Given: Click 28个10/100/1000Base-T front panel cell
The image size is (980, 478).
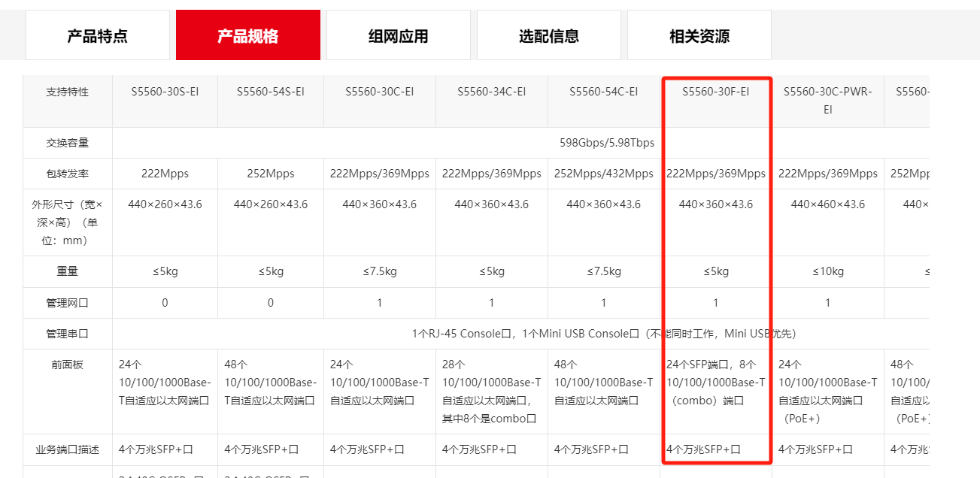Looking at the screenshot, I should (x=492, y=392).
